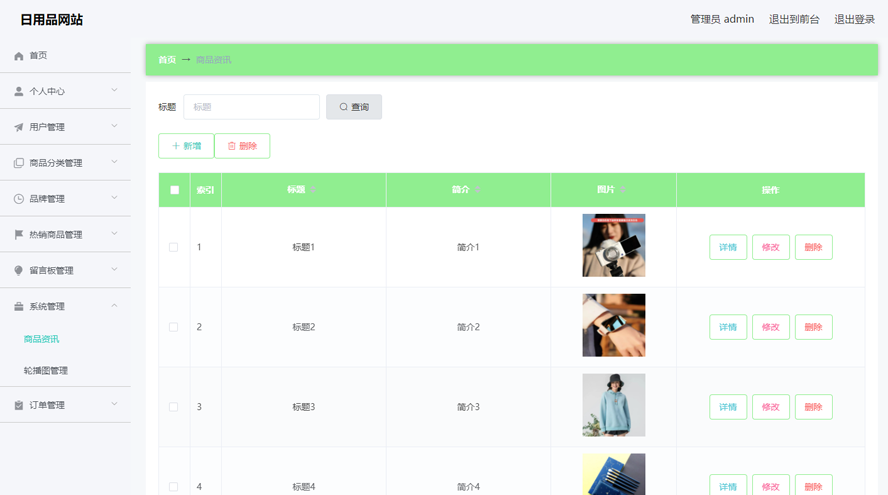Expand the 订单管理 chevron
The height and width of the screenshot is (495, 888).
(114, 404)
